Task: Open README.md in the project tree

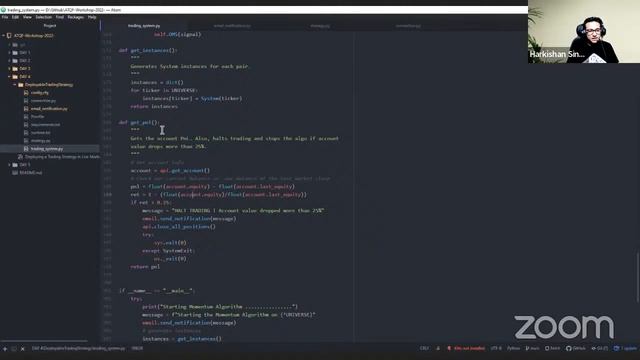Action: 31,173
